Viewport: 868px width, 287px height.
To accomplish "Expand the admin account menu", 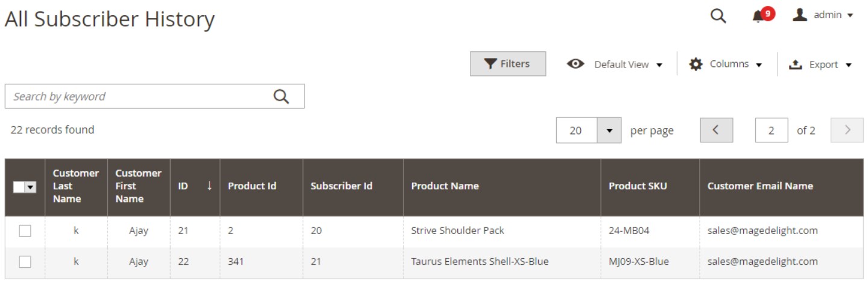I will click(x=823, y=15).
